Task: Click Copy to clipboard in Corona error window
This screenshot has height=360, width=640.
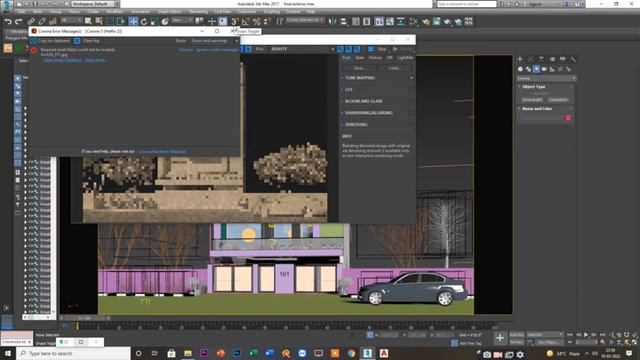Action: point(50,41)
